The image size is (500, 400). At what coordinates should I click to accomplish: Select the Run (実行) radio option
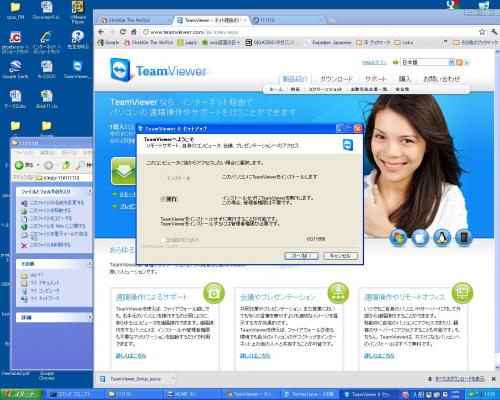(163, 199)
